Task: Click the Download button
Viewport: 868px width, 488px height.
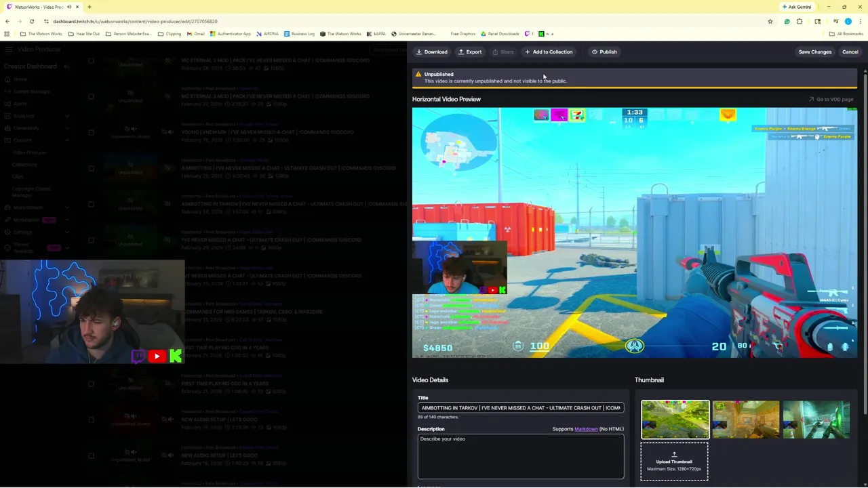Action: coord(432,52)
